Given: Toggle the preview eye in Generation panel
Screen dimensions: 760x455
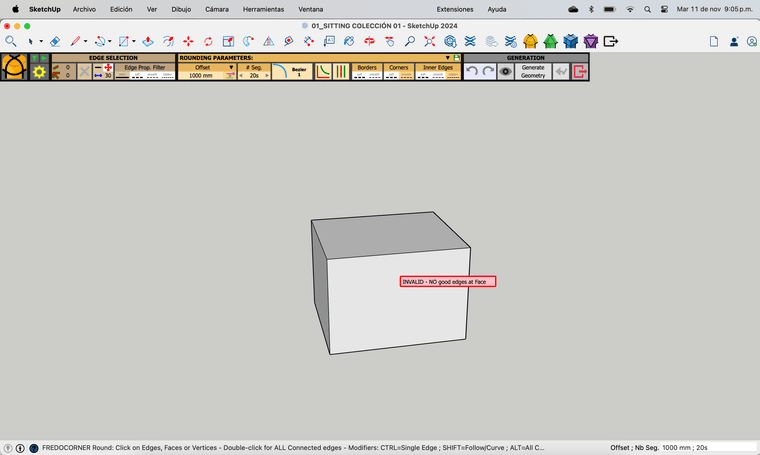Looking at the screenshot, I should click(x=506, y=72).
